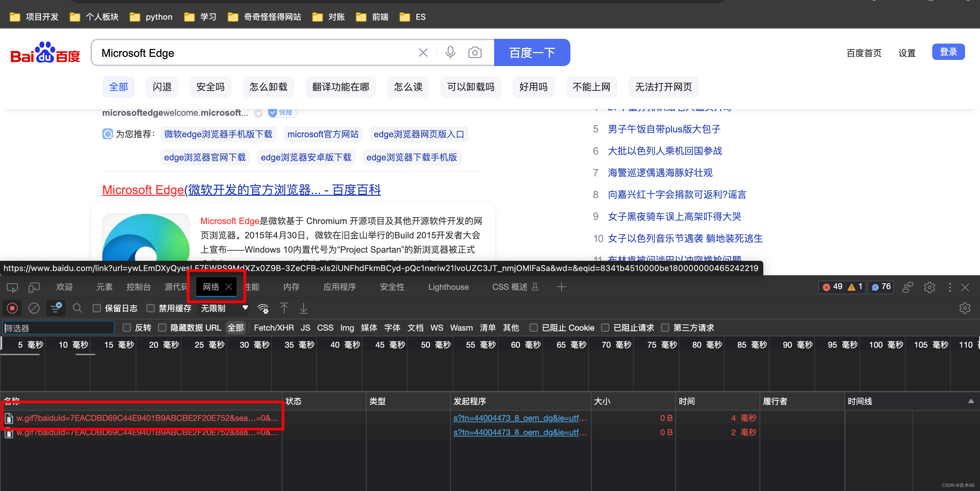
Task: Open image search camera icon
Action: click(x=475, y=52)
